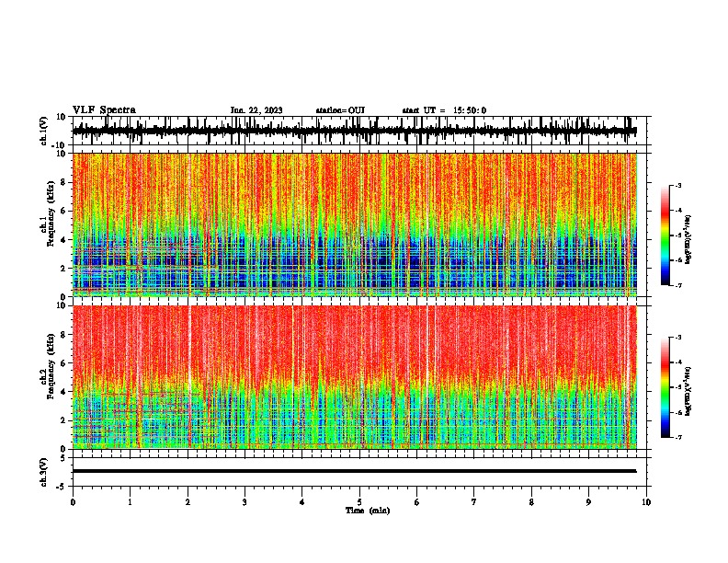Click the flat black ch.3 voltage trace

click(x=354, y=471)
